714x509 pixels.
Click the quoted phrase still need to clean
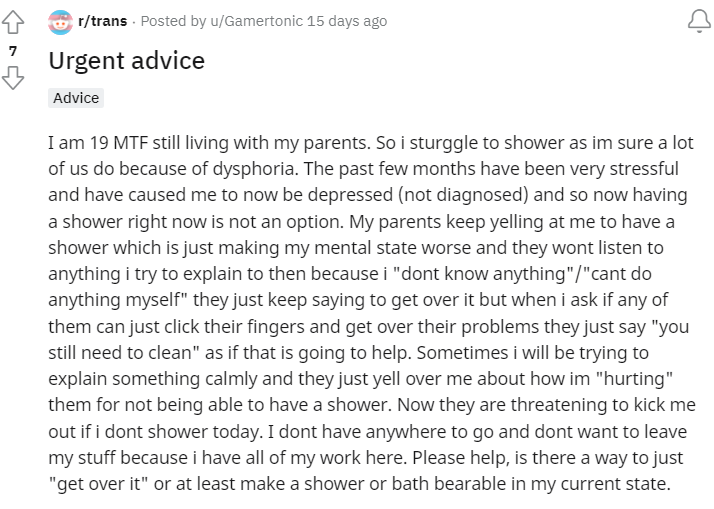click(x=123, y=353)
